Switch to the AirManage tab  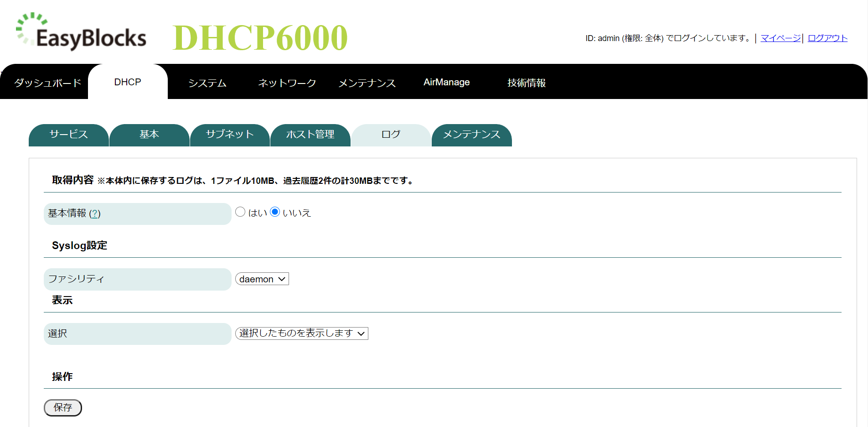coord(447,82)
